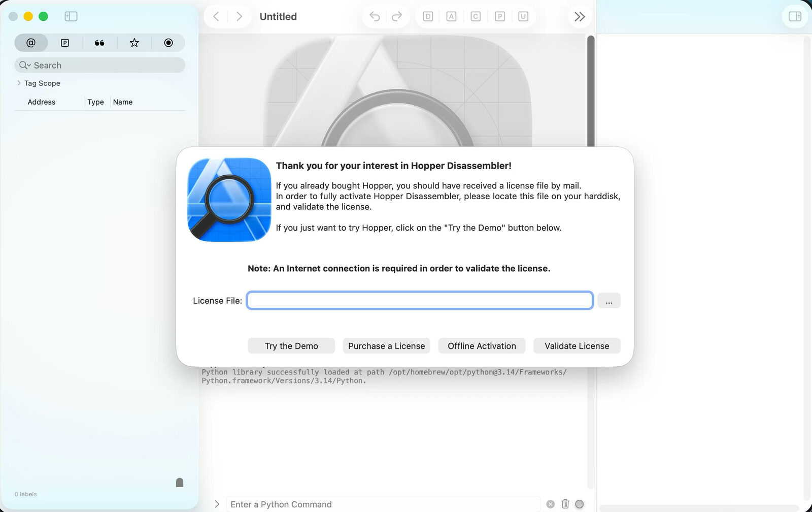Expand toolbar overflow double-chevron
The width and height of the screenshot is (812, 512).
[580, 17]
